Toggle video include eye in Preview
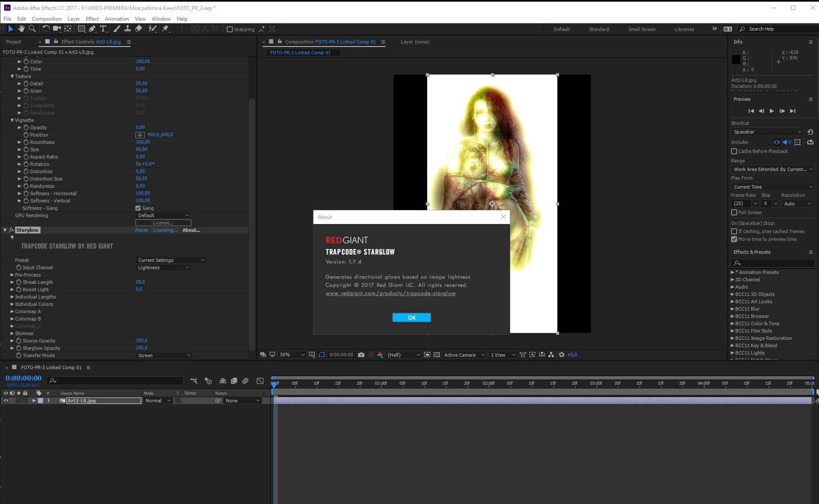This screenshot has height=504, width=819. click(776, 142)
